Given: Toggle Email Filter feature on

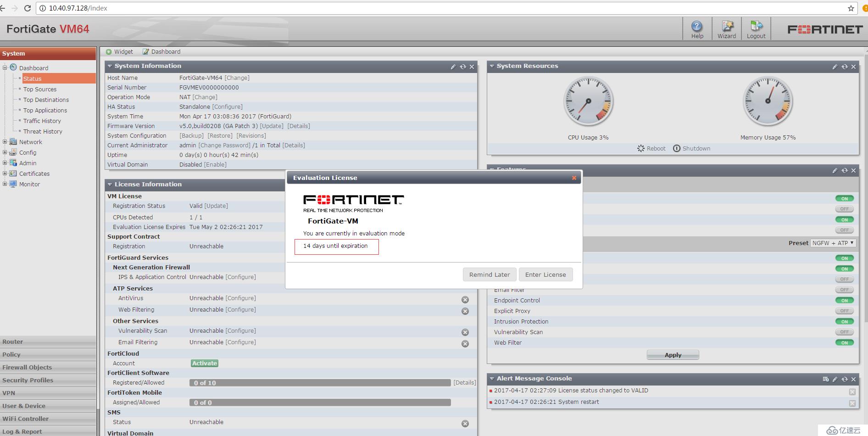Looking at the screenshot, I should tap(845, 290).
